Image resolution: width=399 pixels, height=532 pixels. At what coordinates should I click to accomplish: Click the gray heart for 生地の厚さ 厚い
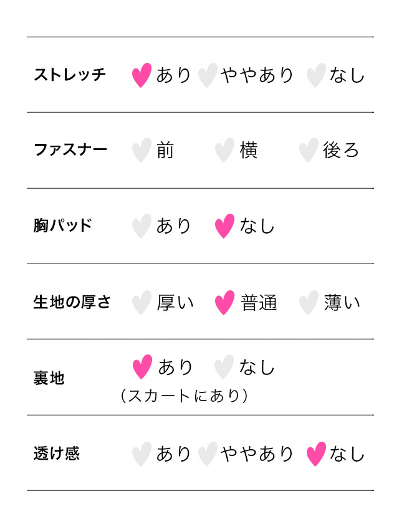pyautogui.click(x=142, y=303)
